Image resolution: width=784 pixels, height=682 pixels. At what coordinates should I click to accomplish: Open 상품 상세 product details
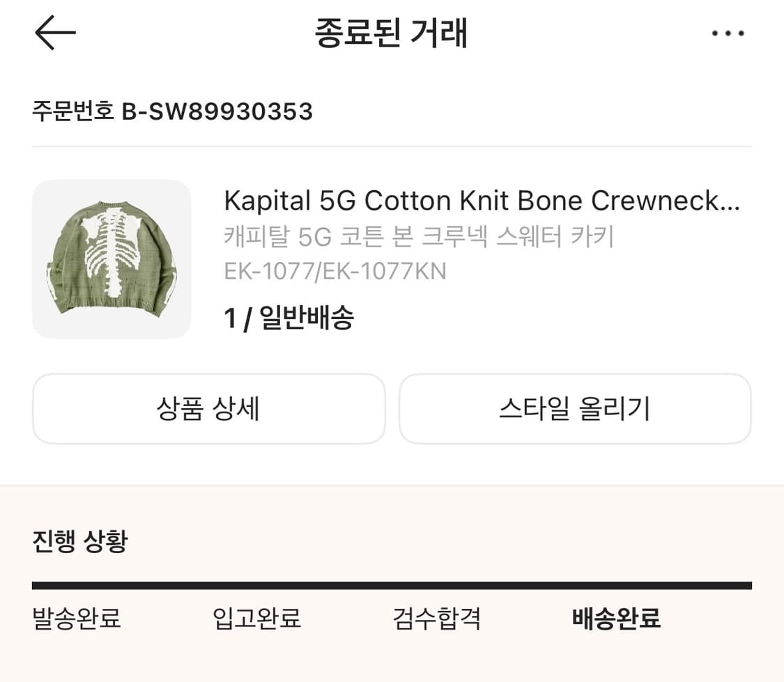tap(208, 409)
